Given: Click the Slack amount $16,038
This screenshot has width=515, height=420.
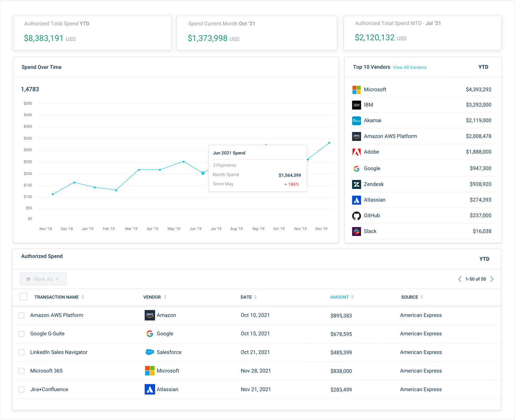Looking at the screenshot, I should tap(482, 231).
